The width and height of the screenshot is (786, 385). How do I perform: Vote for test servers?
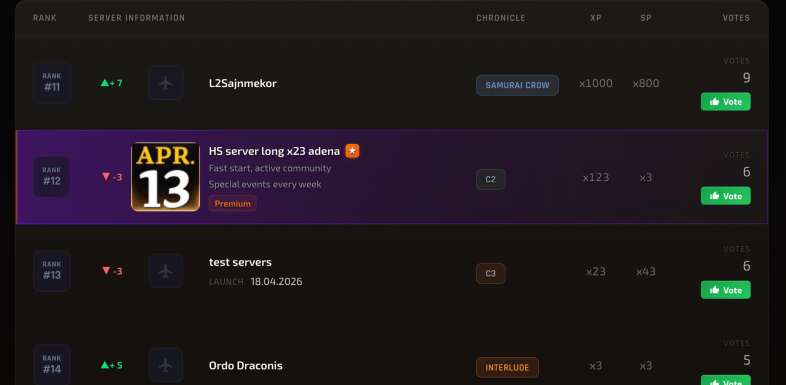tap(725, 290)
